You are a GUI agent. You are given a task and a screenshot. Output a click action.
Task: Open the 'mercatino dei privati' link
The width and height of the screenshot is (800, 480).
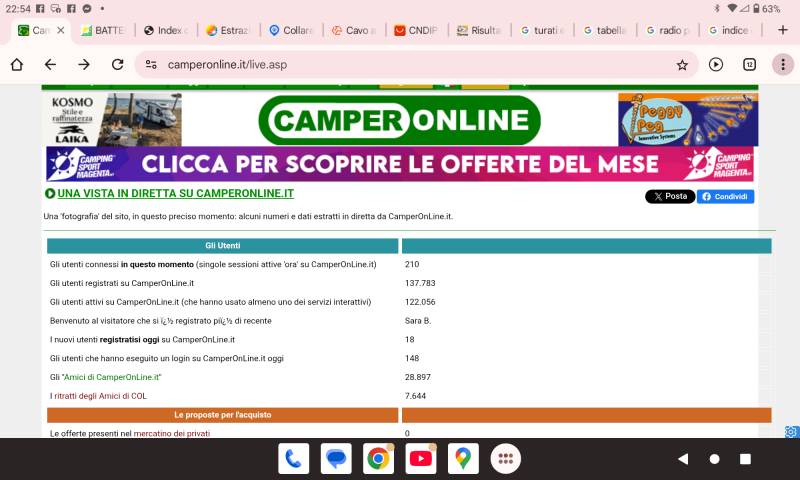(171, 433)
